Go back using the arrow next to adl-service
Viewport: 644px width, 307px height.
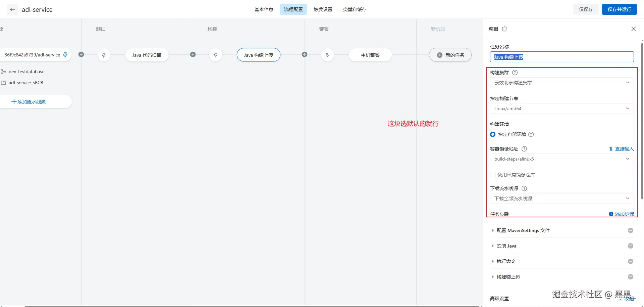12,9
